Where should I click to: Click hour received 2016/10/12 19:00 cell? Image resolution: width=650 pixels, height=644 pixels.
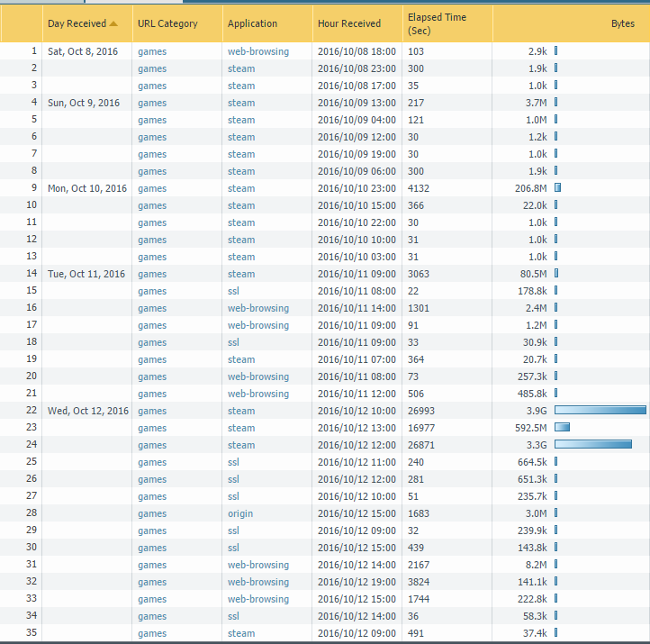click(x=356, y=582)
